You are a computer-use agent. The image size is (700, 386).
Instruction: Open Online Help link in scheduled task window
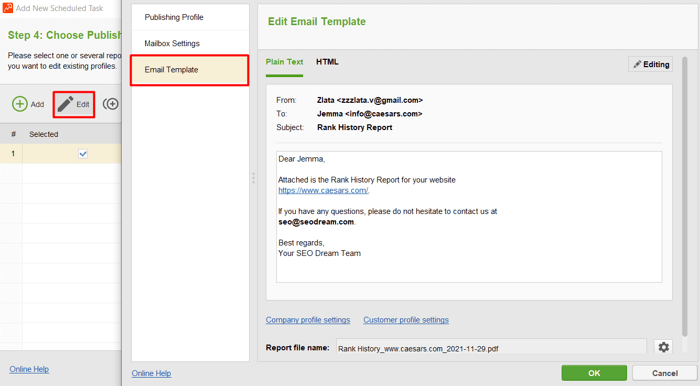29,369
